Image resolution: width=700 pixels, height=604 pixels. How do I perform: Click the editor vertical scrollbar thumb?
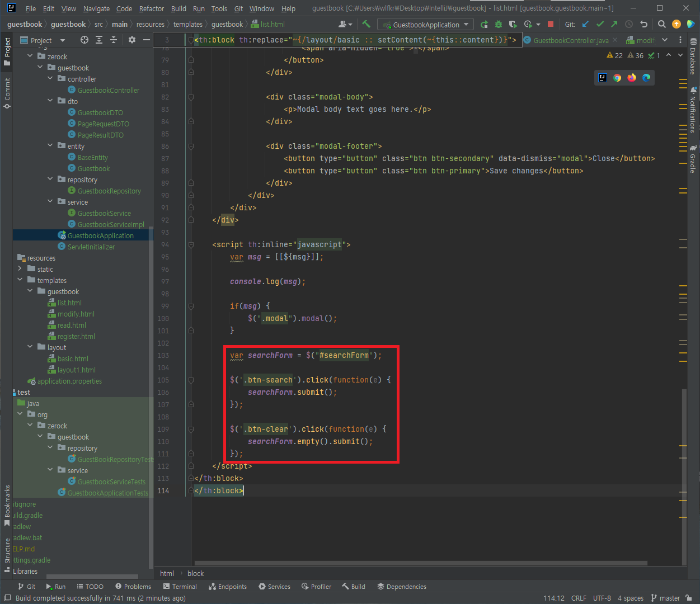coord(684,476)
